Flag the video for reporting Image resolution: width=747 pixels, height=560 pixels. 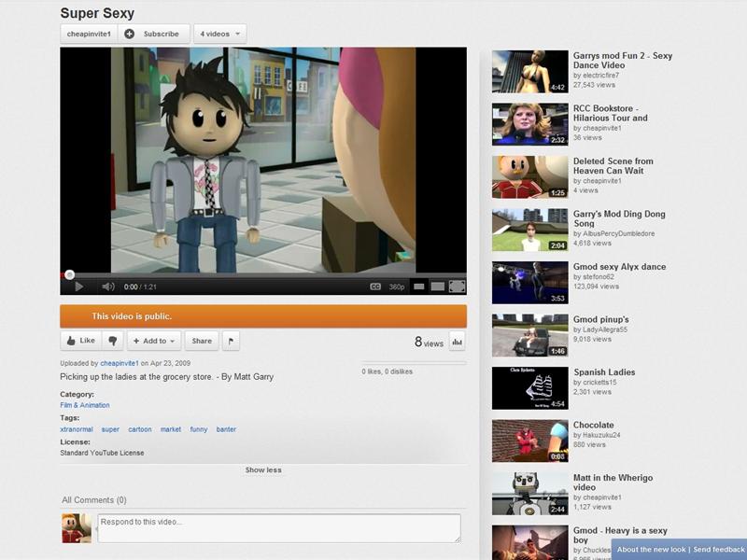coord(232,341)
